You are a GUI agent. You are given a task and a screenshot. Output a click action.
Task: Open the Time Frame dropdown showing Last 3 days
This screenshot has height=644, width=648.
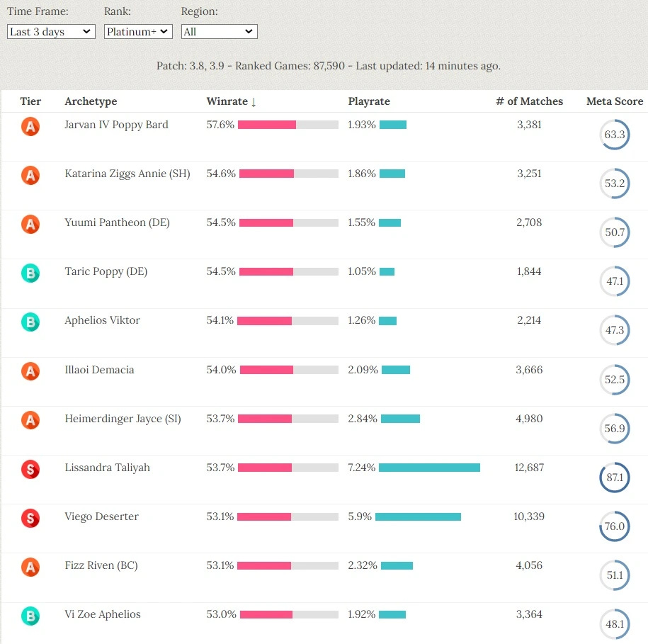51,31
